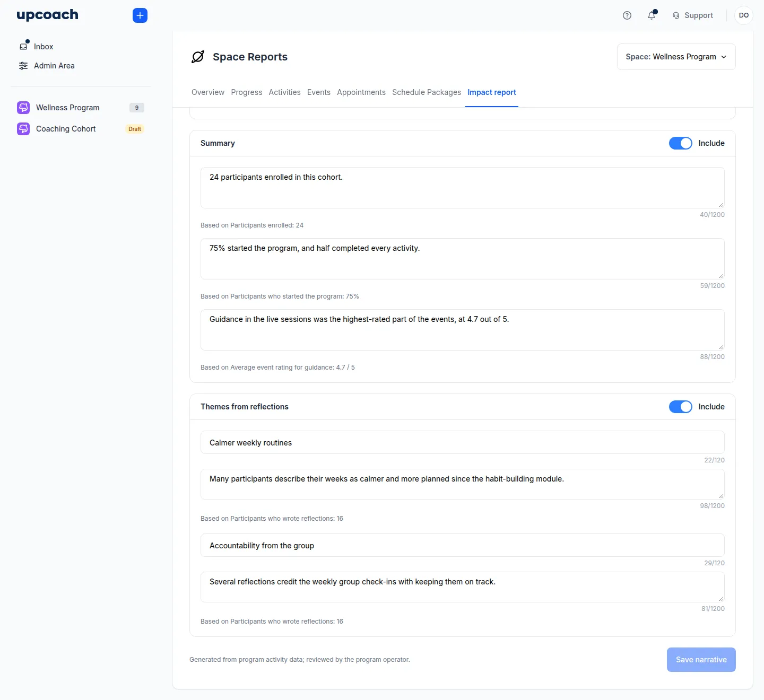The image size is (764, 700).
Task: Click the '24 participants enrolled' summary text box
Action: click(463, 188)
